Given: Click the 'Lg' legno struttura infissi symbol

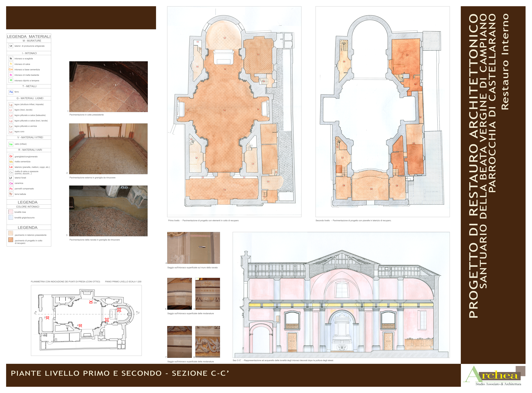Looking at the screenshot, I should pos(11,105).
